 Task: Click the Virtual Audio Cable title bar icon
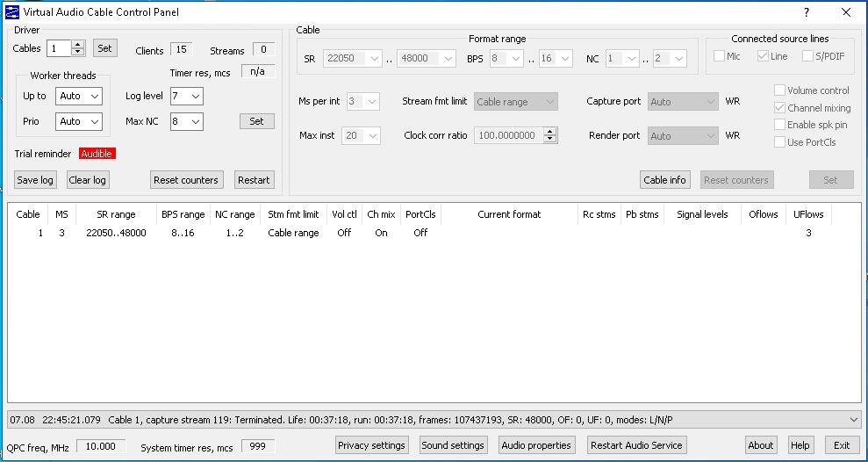point(11,11)
